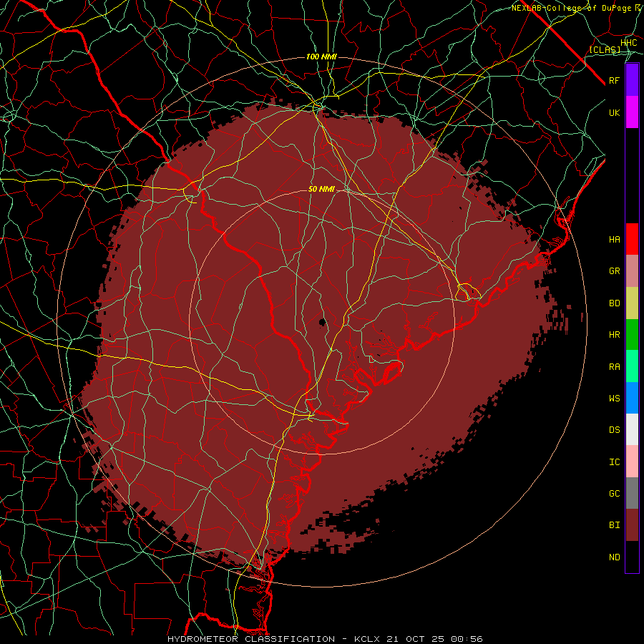Click the HHC product label

pos(628,43)
